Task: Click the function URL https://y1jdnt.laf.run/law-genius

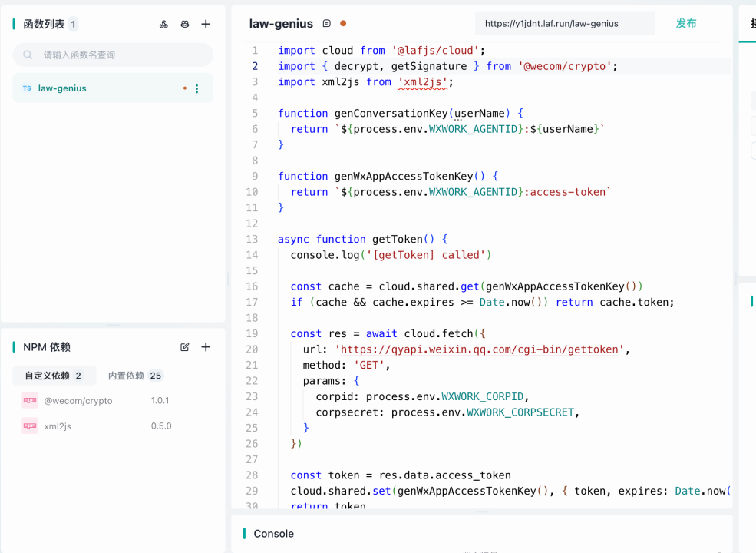Action: pyautogui.click(x=551, y=24)
